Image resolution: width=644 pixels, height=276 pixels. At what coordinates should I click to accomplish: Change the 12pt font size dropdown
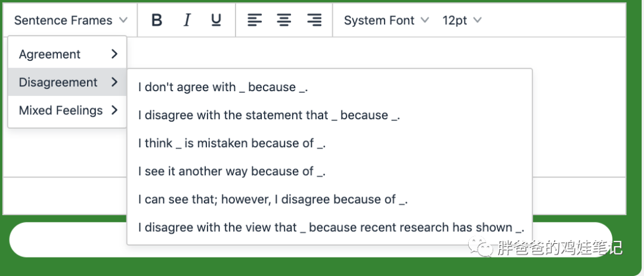(x=461, y=20)
